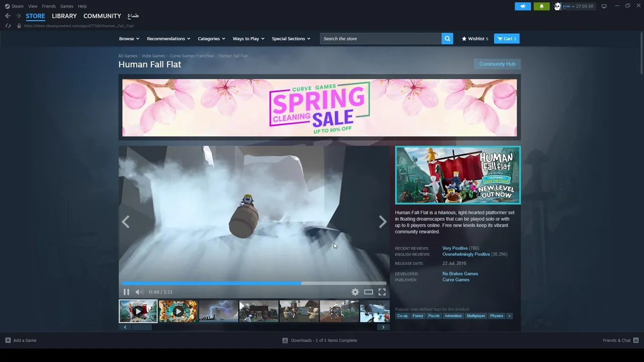
Task: Click the All Games breadcrumb
Action: (128, 56)
